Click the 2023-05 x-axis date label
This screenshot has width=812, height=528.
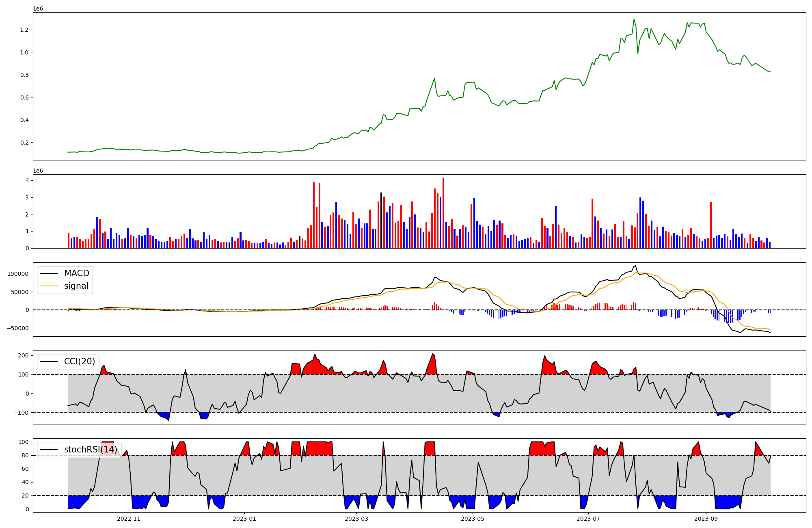[473, 519]
